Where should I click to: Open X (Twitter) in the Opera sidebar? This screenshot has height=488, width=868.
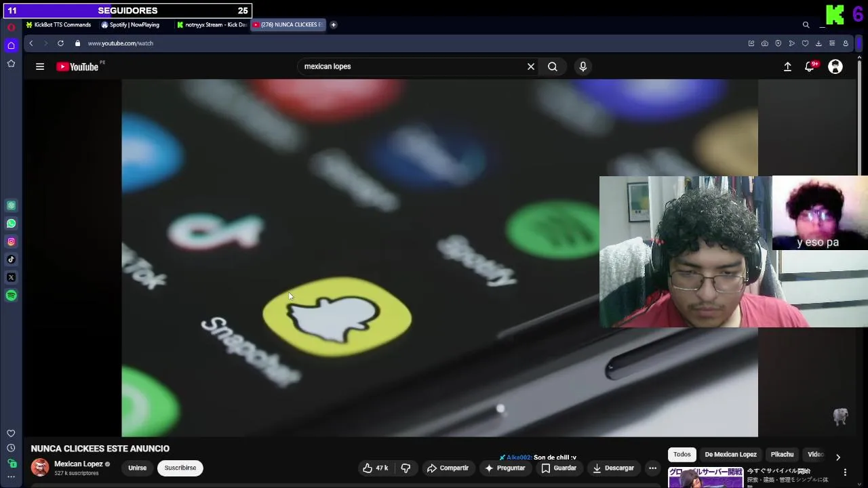12,277
